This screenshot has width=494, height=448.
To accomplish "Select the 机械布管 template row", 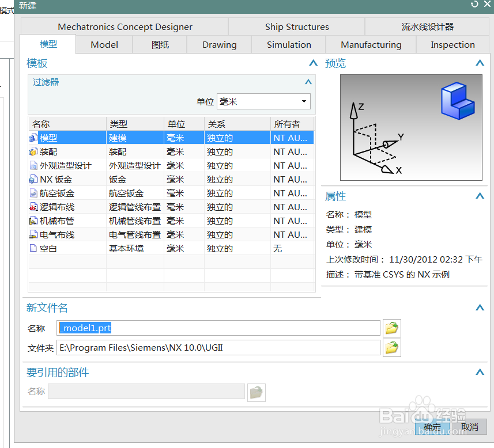I will coord(171,221).
